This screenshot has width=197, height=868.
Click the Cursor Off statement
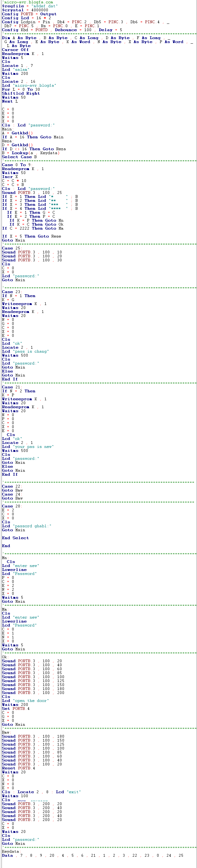coord(15,50)
